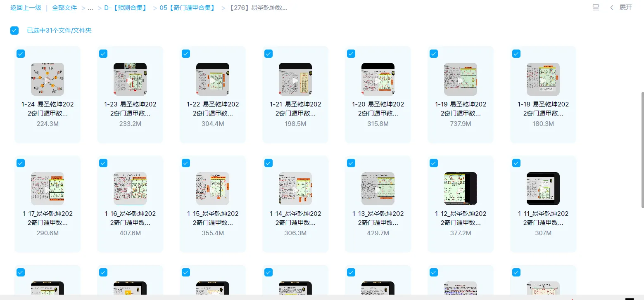Click file name 1-14_易圣乾坤2022奇门遁甲数
Image resolution: width=644 pixels, height=300 pixels.
click(x=295, y=218)
